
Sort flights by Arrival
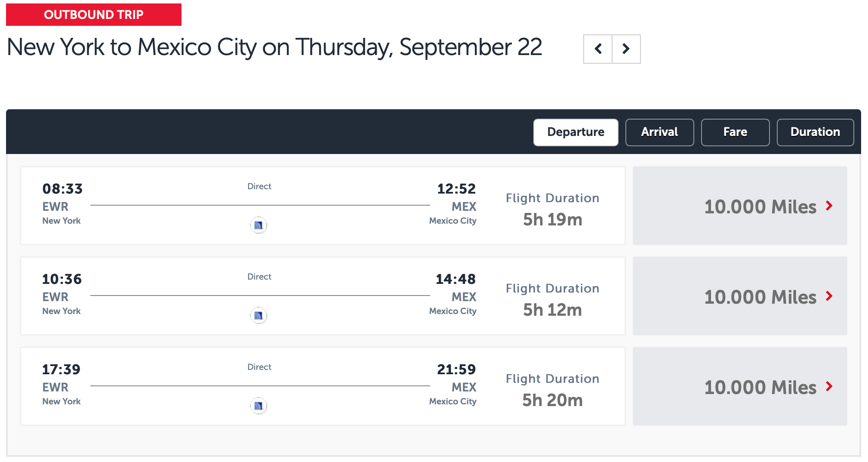pos(659,132)
